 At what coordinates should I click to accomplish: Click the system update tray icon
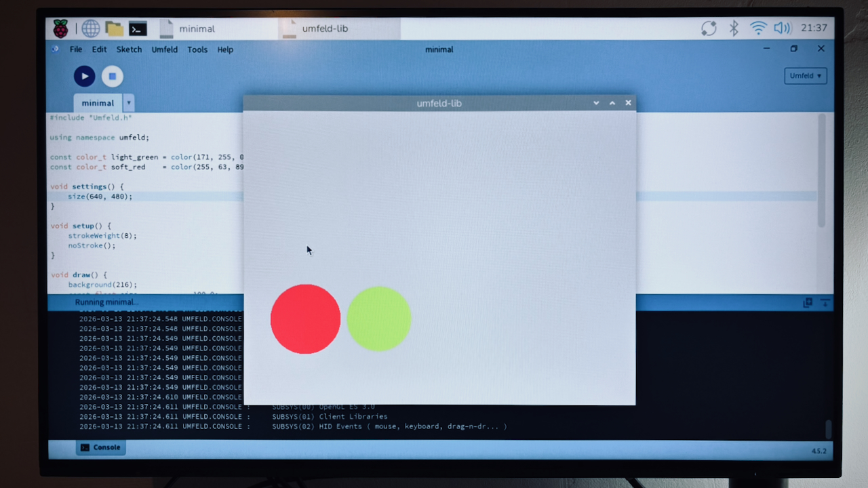click(709, 28)
